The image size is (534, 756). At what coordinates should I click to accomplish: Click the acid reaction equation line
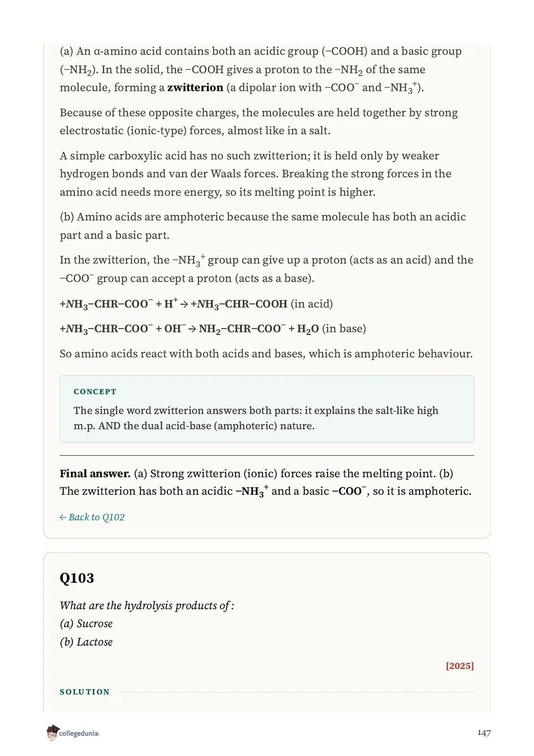pyautogui.click(x=196, y=304)
